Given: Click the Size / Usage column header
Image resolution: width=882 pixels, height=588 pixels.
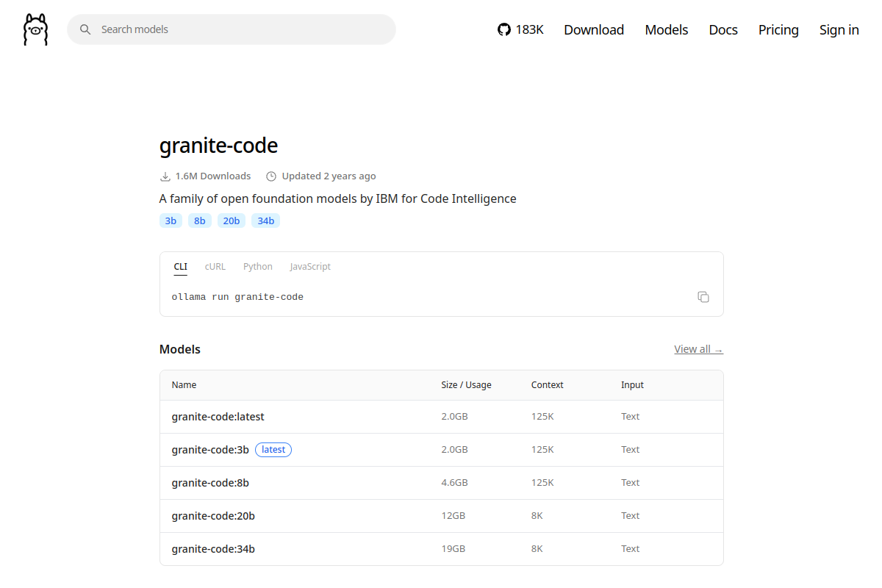Looking at the screenshot, I should coord(466,385).
